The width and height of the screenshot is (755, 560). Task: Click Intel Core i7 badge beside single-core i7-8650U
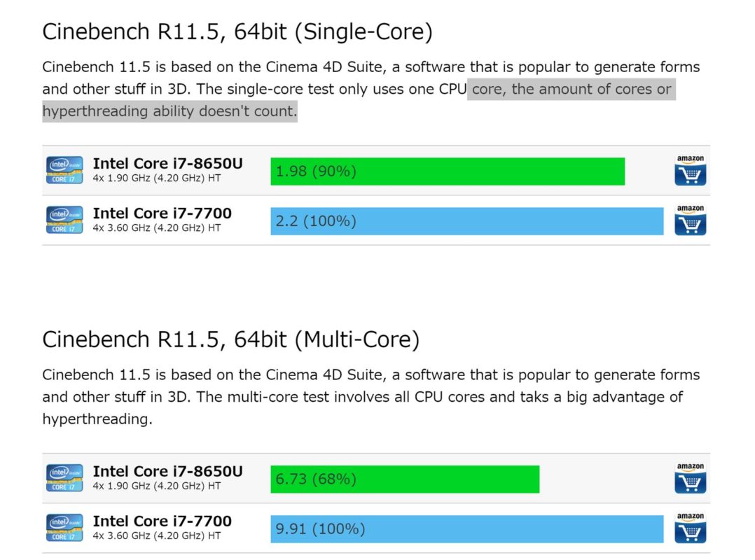tap(64, 170)
